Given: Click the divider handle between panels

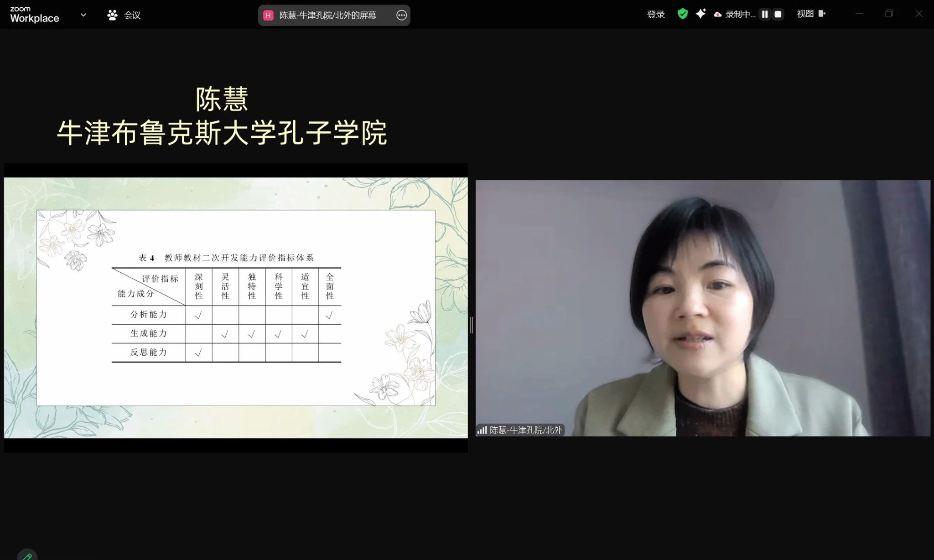Looking at the screenshot, I should click(x=471, y=325).
